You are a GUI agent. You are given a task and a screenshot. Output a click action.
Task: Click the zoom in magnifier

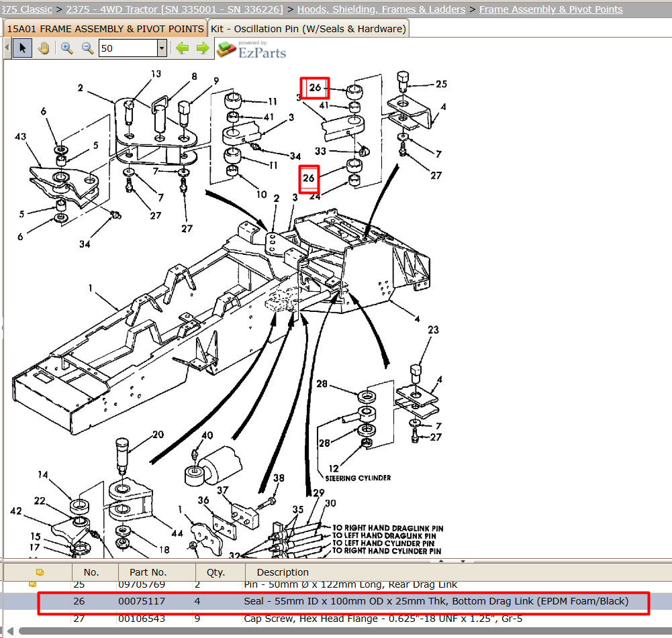pyautogui.click(x=66, y=48)
